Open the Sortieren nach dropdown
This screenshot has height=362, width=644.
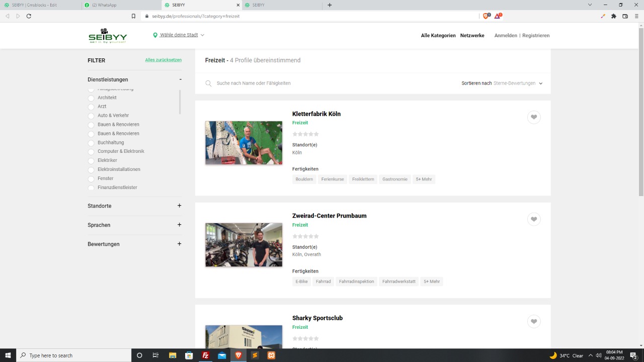(502, 83)
